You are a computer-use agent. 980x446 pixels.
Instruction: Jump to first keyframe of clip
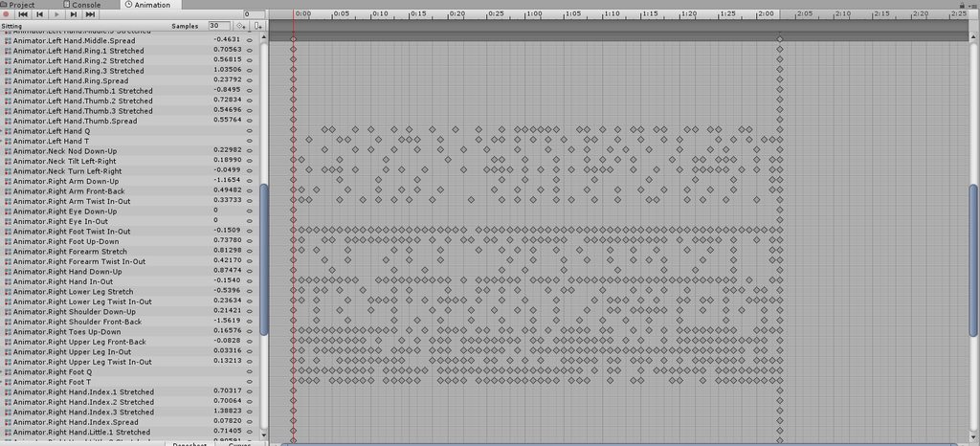point(23,14)
